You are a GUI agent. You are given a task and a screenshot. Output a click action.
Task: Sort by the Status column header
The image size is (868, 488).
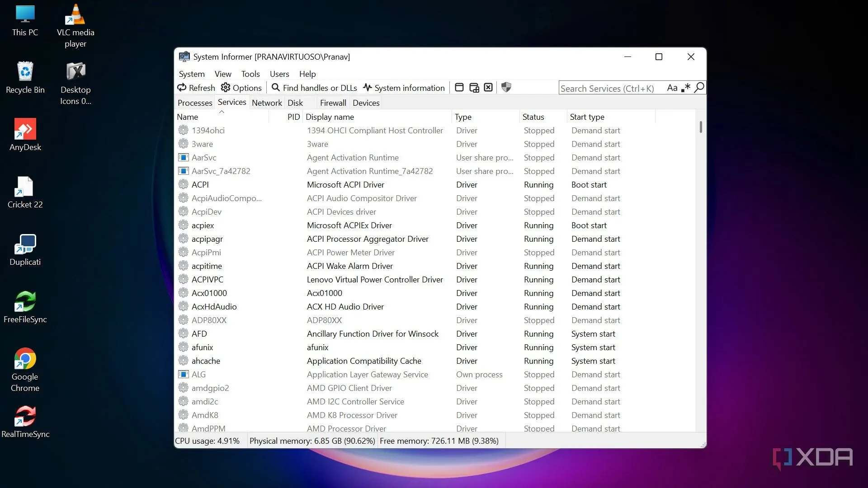pos(533,117)
